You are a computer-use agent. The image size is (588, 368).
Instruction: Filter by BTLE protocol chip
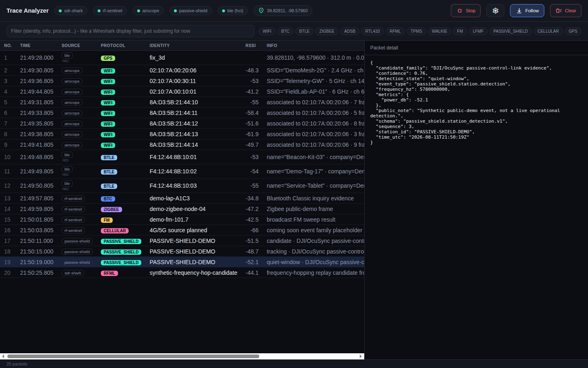click(x=304, y=31)
